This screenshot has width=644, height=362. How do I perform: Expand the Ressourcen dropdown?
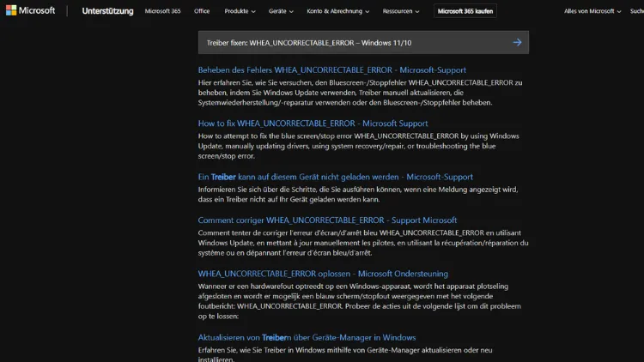coord(401,11)
